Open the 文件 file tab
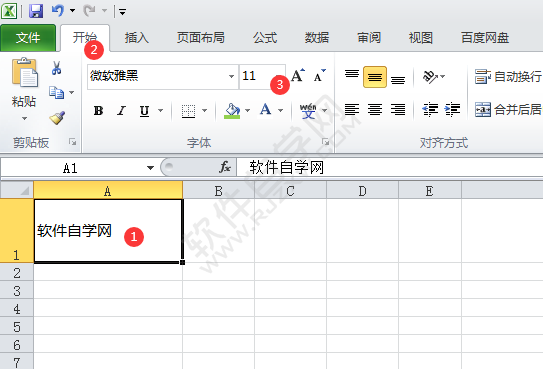 pos(28,38)
